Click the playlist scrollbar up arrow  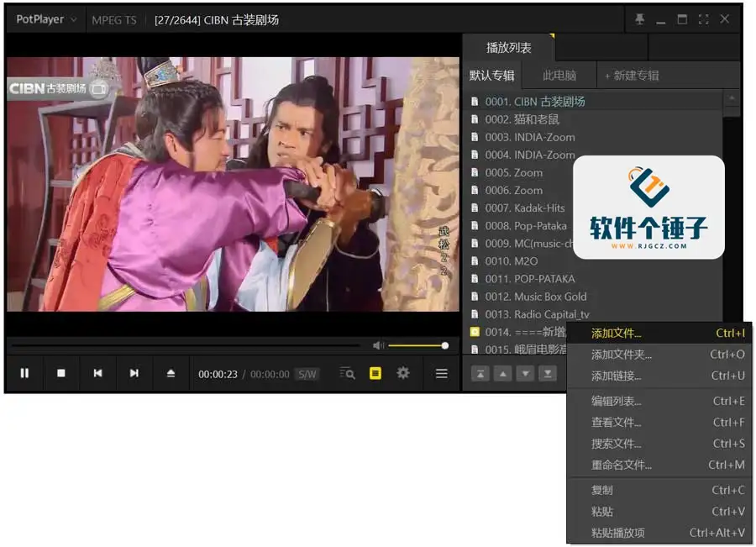pyautogui.click(x=732, y=98)
